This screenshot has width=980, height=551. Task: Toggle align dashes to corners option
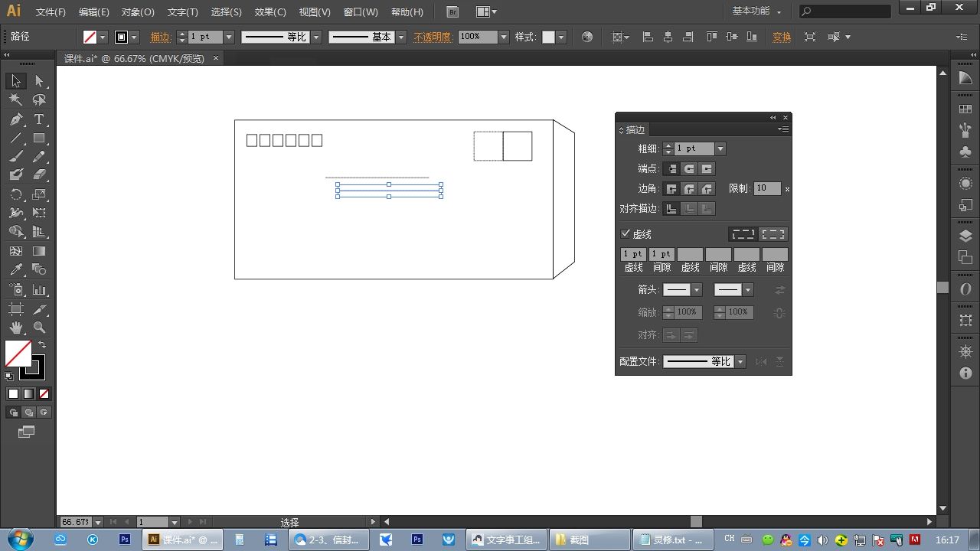[x=773, y=234]
